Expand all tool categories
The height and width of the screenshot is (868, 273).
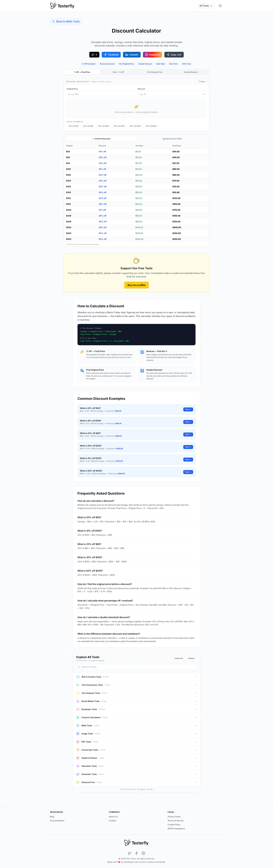tap(179, 658)
